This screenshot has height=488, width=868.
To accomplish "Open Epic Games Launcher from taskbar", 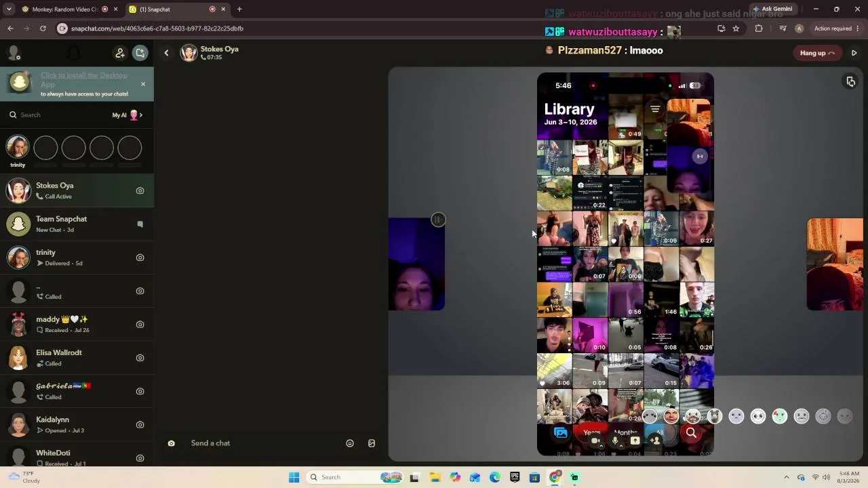I will 515,477.
